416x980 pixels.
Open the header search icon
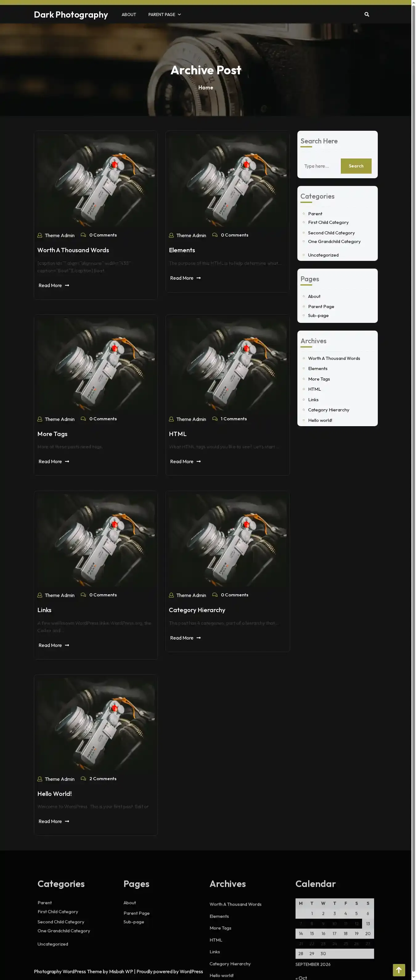point(367,14)
